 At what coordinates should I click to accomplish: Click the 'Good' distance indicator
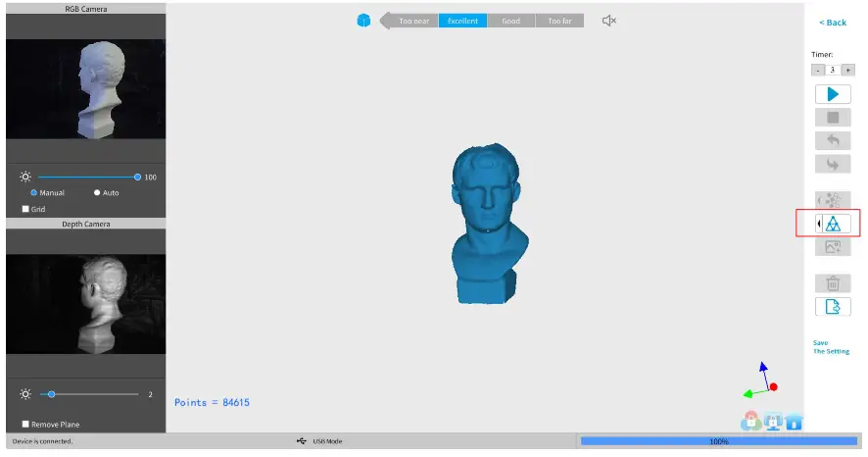tap(511, 21)
